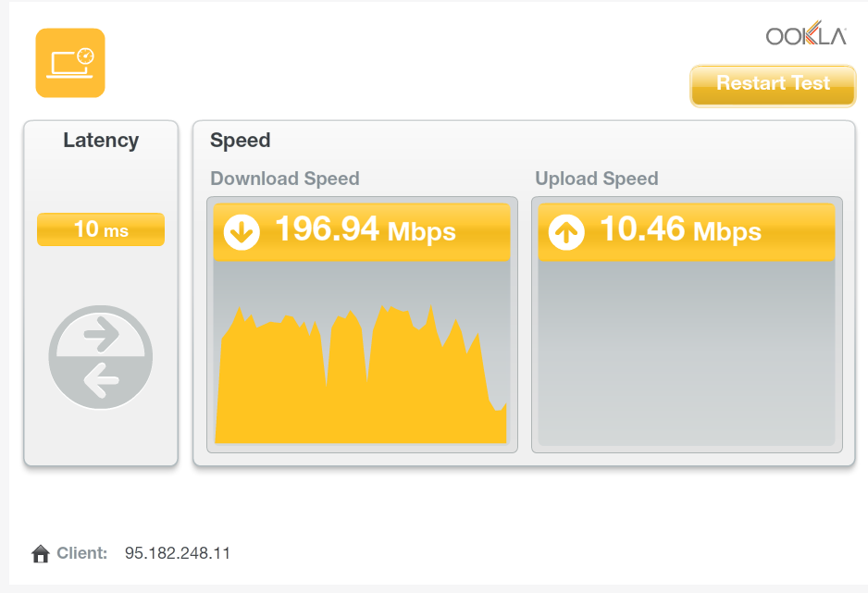Viewport: 868px width, 593px height.
Task: Click the upload arrow icon
Action: tap(566, 232)
